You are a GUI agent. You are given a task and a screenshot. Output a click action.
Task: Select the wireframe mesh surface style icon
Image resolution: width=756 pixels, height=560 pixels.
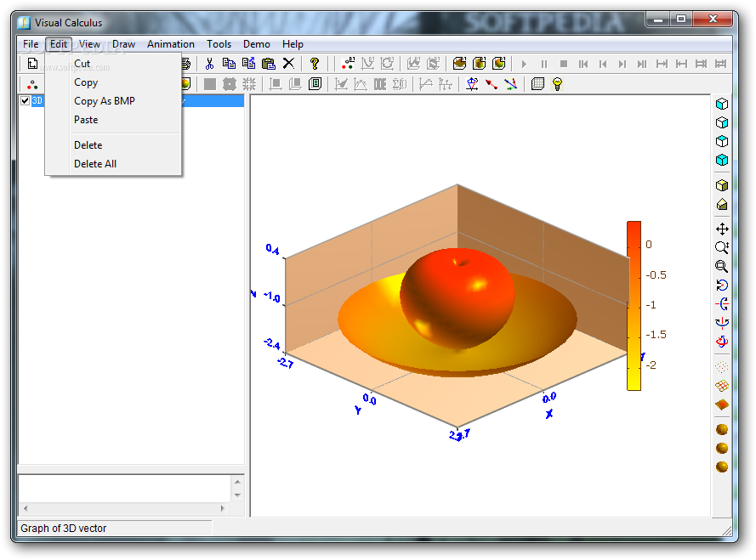(x=722, y=386)
